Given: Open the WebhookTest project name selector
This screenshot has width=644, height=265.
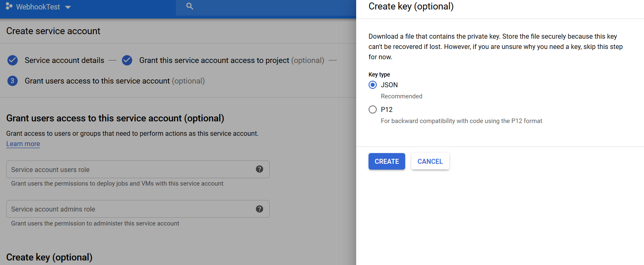Looking at the screenshot, I should (x=39, y=7).
